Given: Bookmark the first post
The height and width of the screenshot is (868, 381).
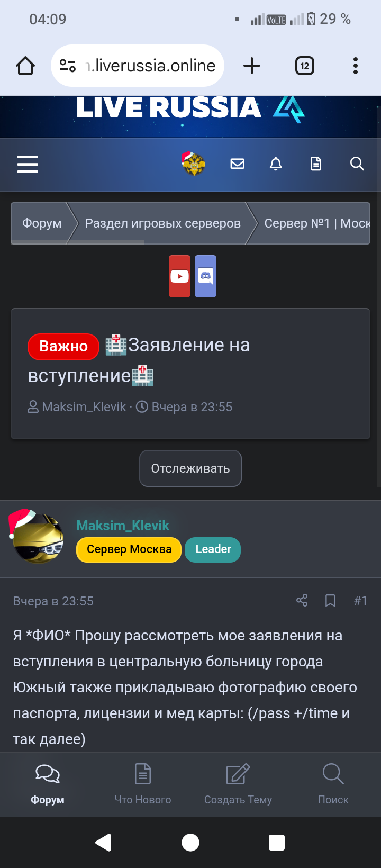Looking at the screenshot, I should click(330, 600).
